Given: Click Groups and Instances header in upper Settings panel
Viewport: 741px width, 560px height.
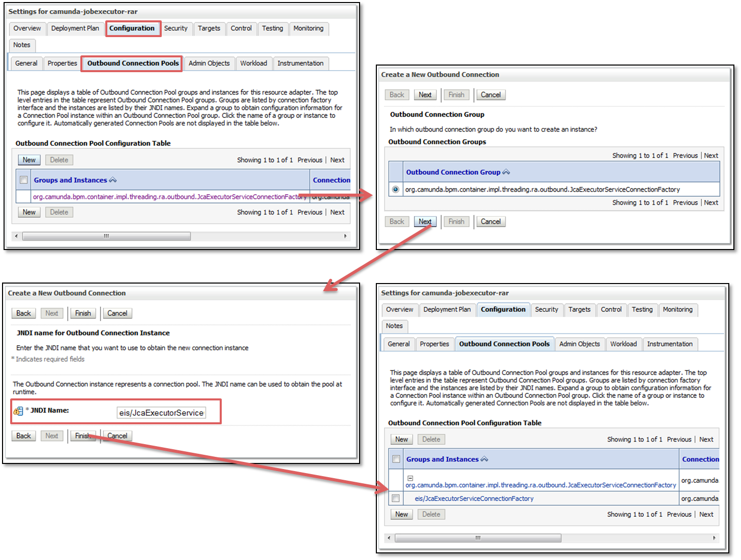Looking at the screenshot, I should coord(71,180).
